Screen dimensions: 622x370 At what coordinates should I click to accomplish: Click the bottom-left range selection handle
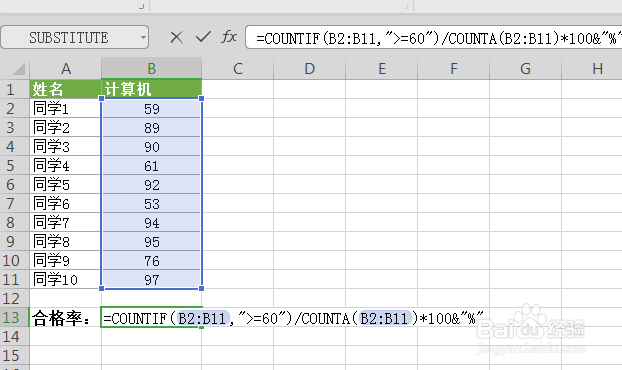(102, 289)
